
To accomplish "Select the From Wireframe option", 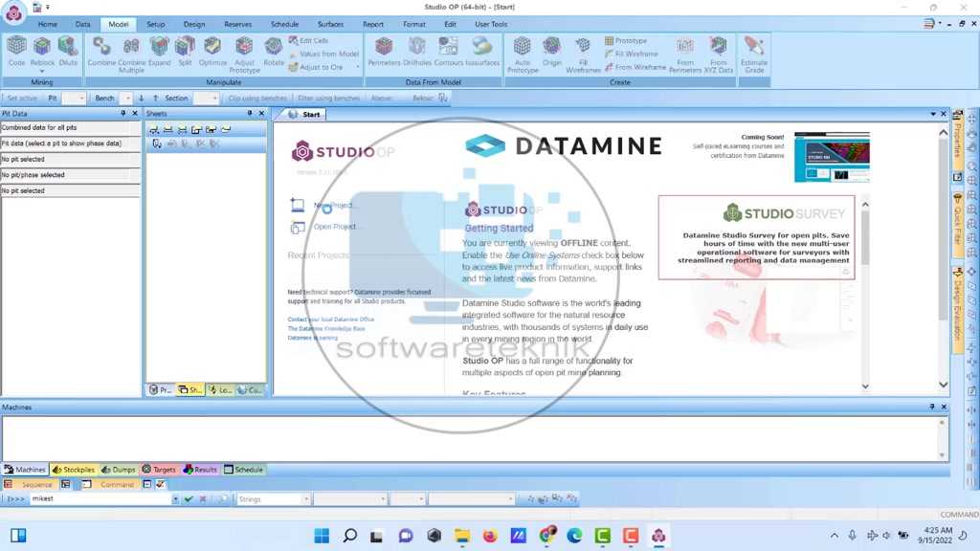I will 635,67.
